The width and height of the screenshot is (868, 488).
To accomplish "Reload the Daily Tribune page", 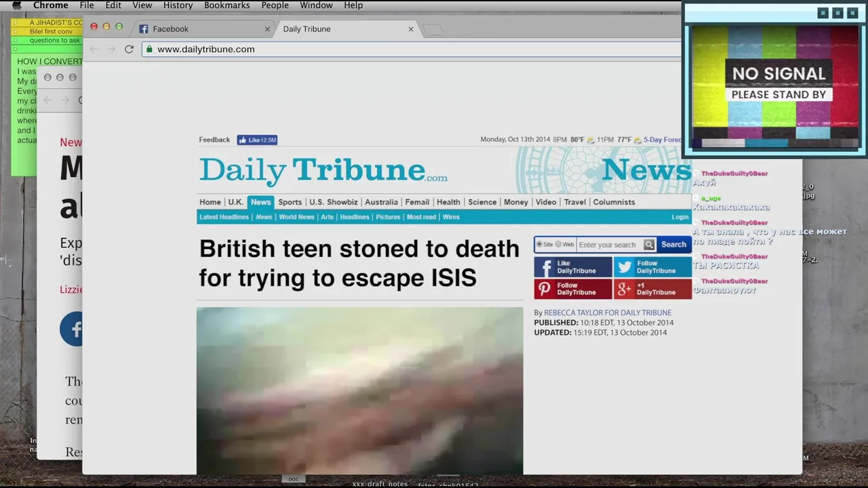I will pos(129,49).
